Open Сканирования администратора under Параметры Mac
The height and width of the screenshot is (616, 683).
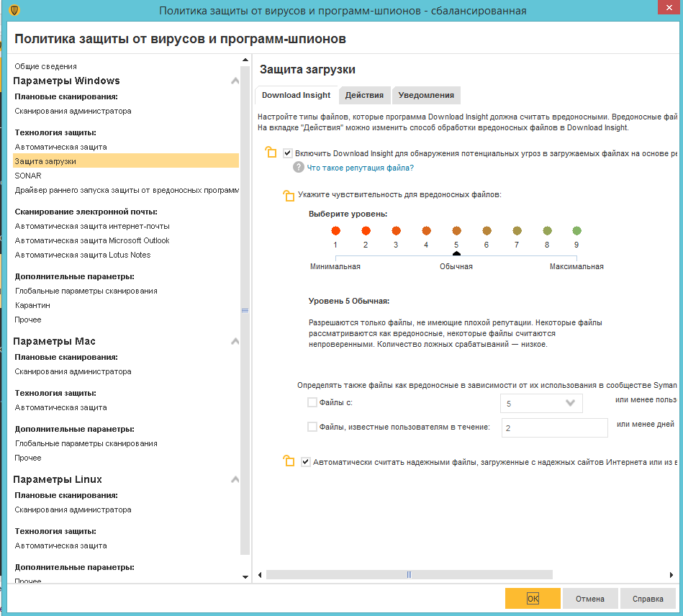click(x=73, y=371)
